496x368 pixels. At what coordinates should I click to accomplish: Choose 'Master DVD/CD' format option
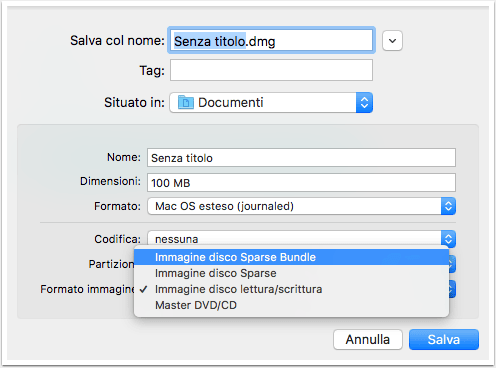point(291,305)
